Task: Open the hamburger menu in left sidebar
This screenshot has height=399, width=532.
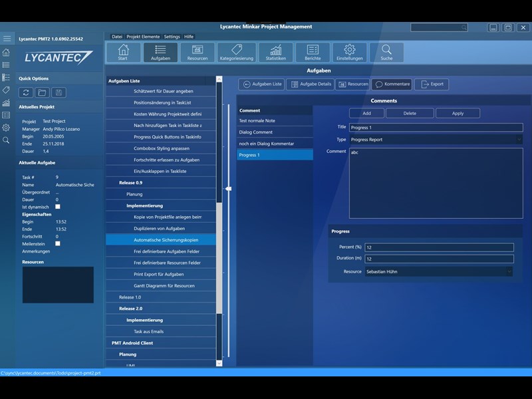Action: (x=7, y=39)
